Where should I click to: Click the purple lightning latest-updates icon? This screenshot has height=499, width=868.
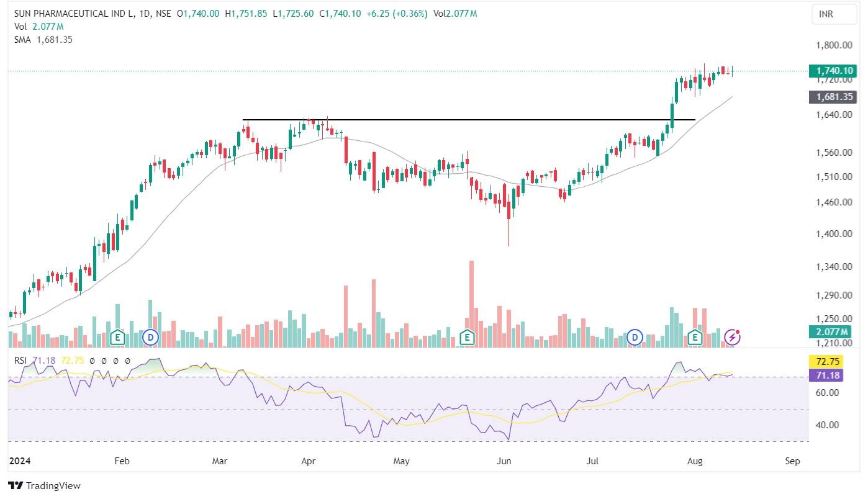(x=733, y=338)
